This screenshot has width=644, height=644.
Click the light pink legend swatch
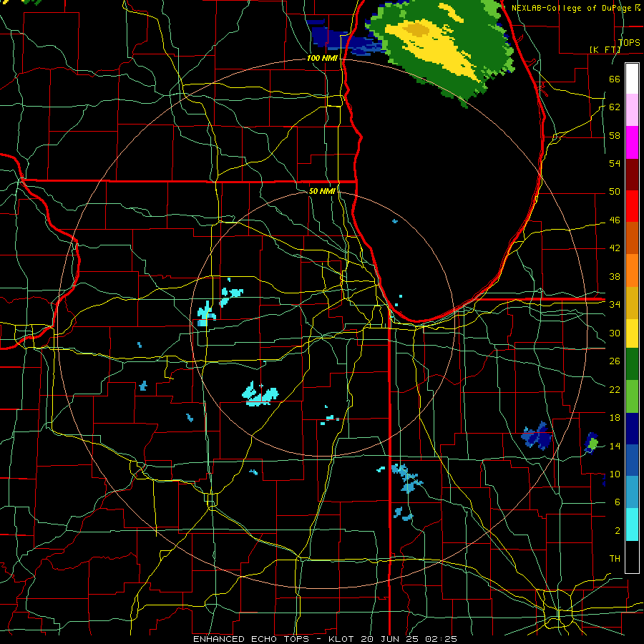coord(632,110)
